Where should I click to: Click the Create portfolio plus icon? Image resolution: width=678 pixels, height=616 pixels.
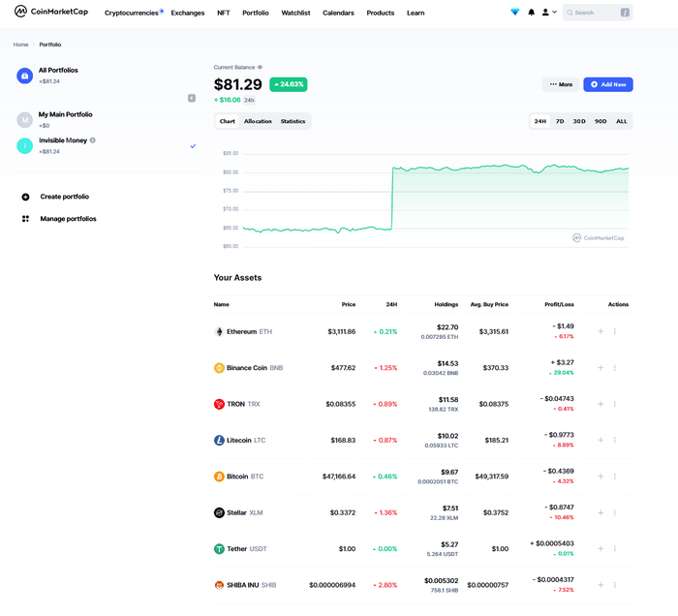coord(25,198)
